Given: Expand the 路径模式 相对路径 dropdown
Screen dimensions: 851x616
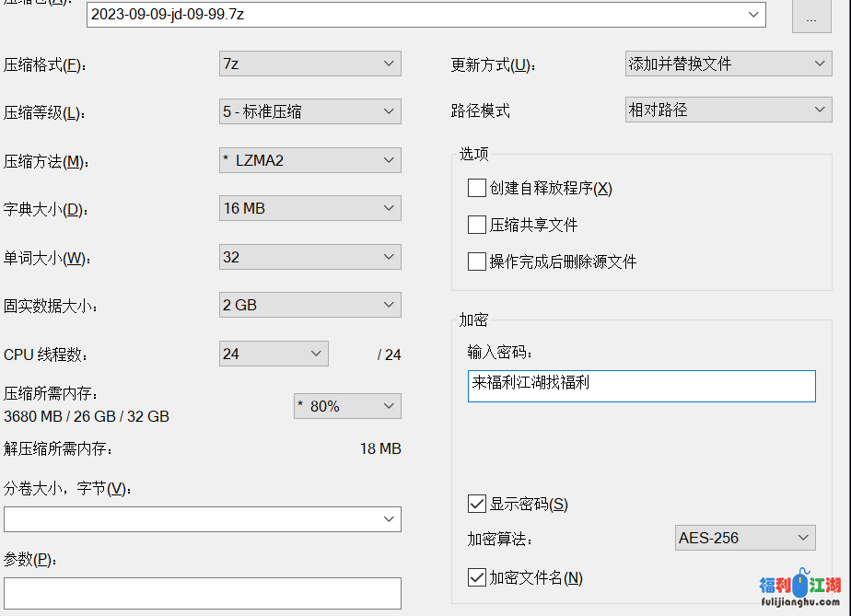Looking at the screenshot, I should (x=728, y=110).
